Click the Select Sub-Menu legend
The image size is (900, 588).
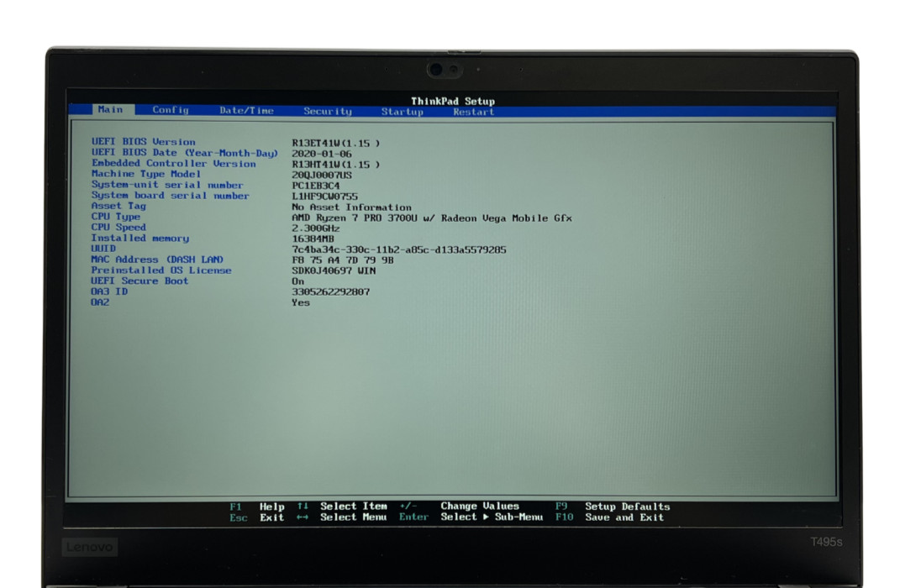coord(492,517)
